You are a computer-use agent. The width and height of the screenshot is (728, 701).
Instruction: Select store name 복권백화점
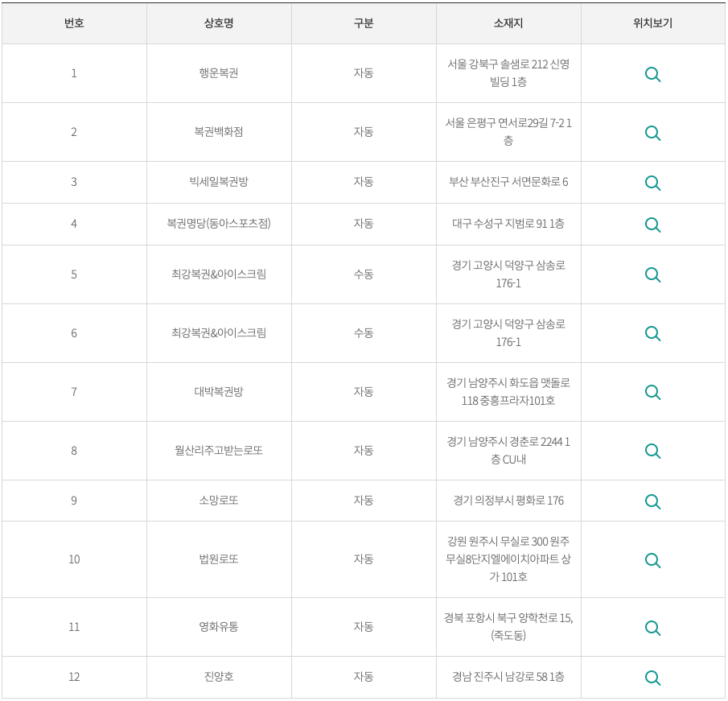[x=219, y=132]
